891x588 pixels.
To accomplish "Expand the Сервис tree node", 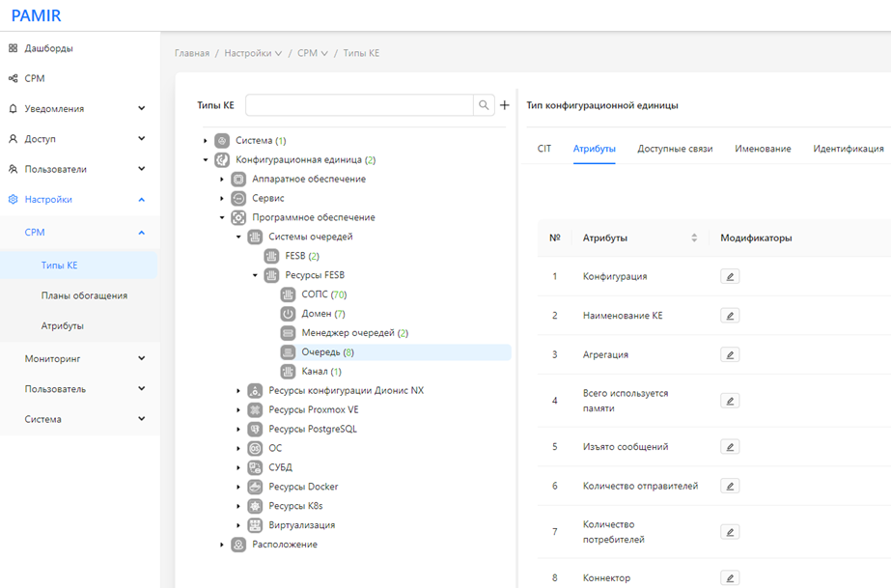I will 222,198.
